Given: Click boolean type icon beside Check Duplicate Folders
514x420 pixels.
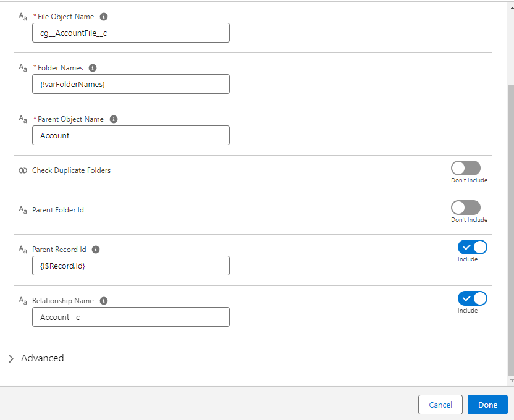Looking at the screenshot, I should click(23, 170).
